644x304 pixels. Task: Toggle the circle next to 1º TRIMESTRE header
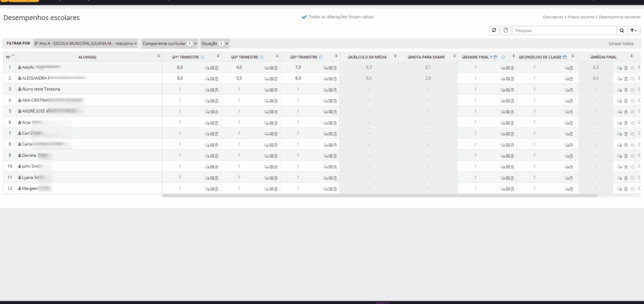(202, 57)
